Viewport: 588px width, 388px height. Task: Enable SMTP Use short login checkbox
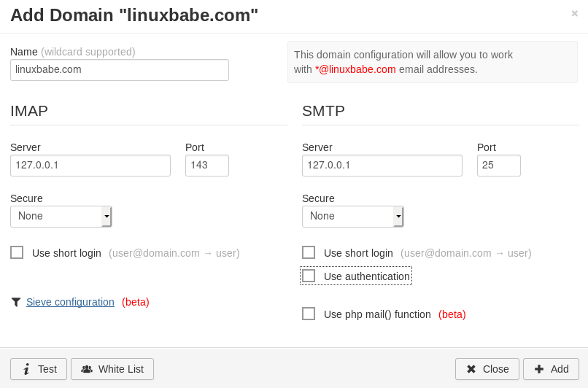click(x=309, y=252)
